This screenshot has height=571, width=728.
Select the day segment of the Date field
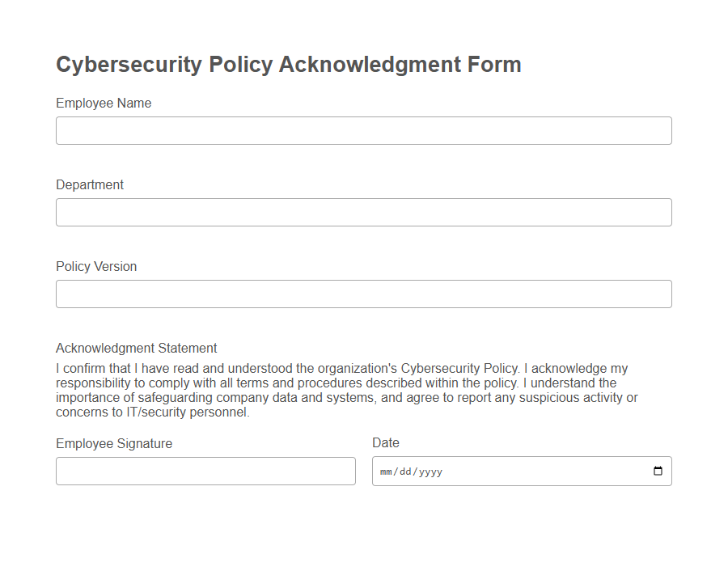click(x=406, y=471)
